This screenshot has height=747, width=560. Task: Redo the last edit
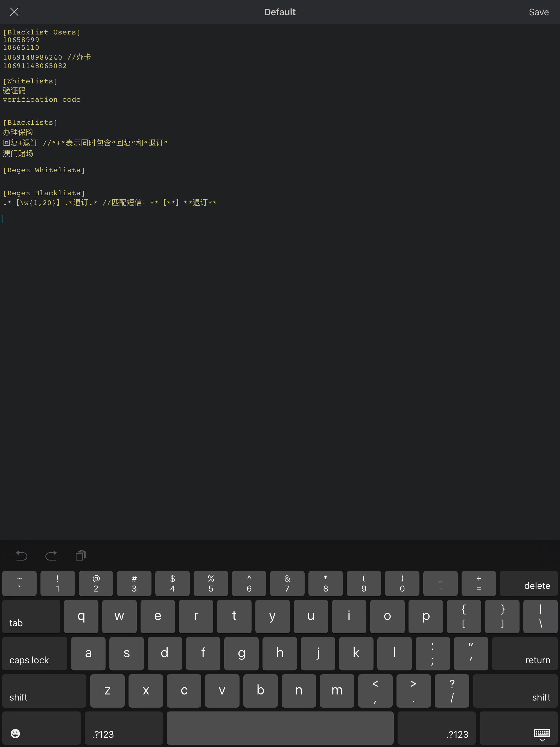coord(51,556)
